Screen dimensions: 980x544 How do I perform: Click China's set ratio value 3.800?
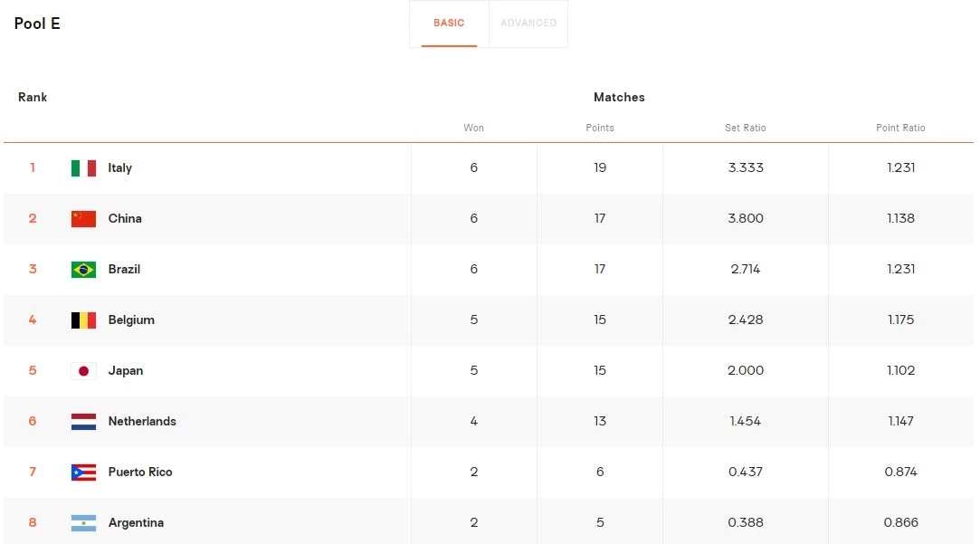pyautogui.click(x=745, y=219)
